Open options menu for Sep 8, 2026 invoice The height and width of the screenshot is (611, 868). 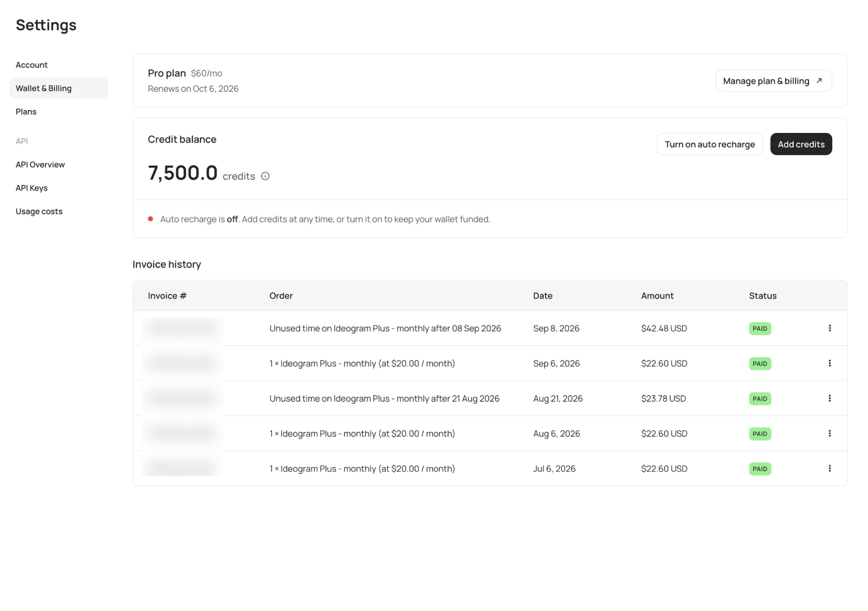[829, 328]
